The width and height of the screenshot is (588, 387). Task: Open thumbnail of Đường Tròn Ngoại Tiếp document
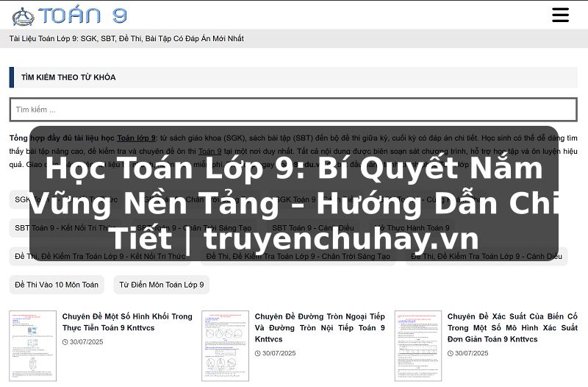226,346
